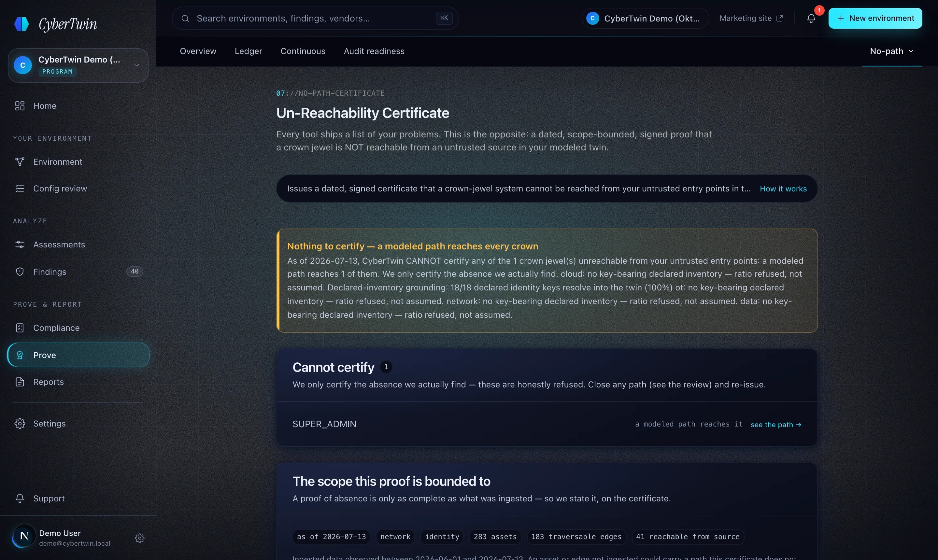Screen dimensions: 938x560
Task: Click the CyberTwin logo icon
Action: coord(21,24)
